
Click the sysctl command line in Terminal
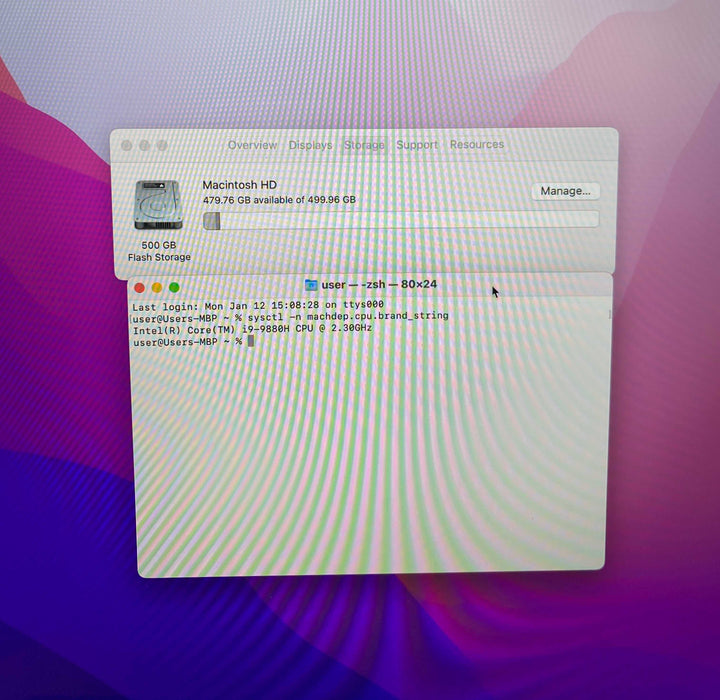tap(290, 317)
